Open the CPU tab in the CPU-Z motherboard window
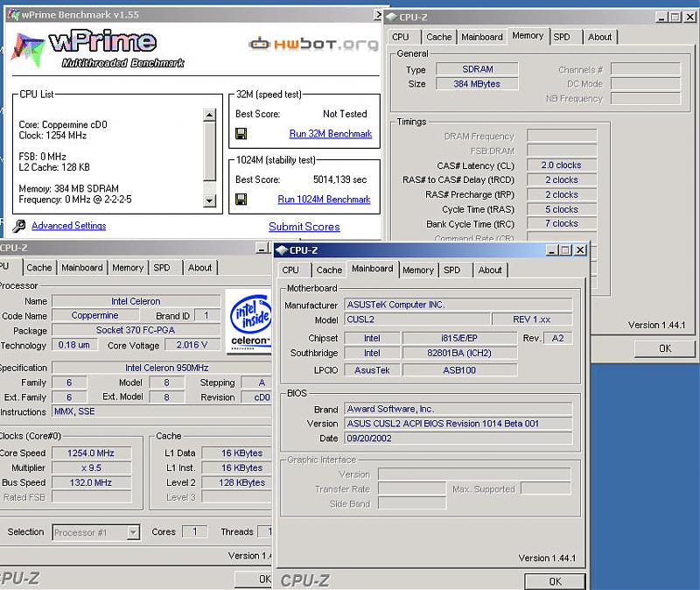 (x=290, y=270)
